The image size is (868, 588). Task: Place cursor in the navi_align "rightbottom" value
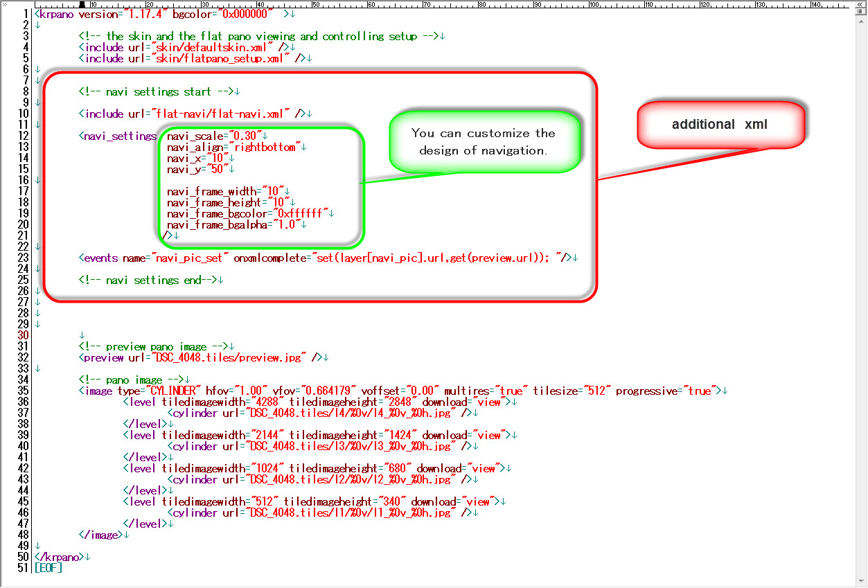266,147
